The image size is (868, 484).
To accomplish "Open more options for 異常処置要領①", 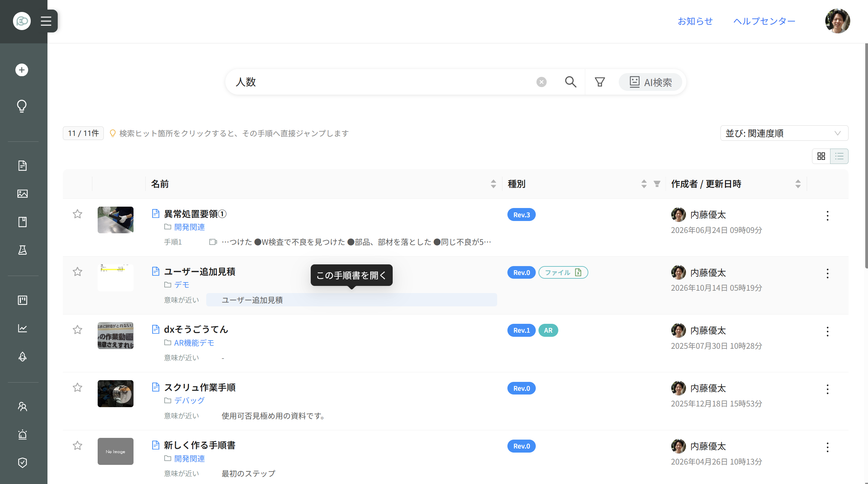I will [827, 216].
